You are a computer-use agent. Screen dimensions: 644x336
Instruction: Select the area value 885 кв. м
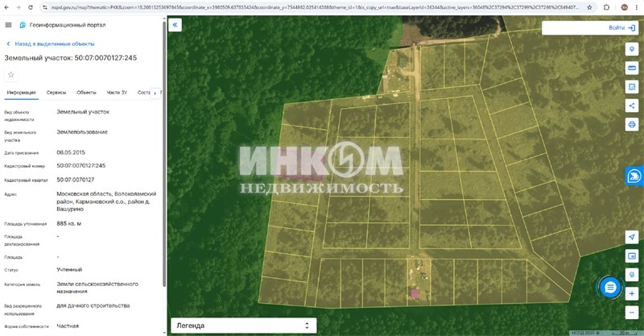coord(69,224)
